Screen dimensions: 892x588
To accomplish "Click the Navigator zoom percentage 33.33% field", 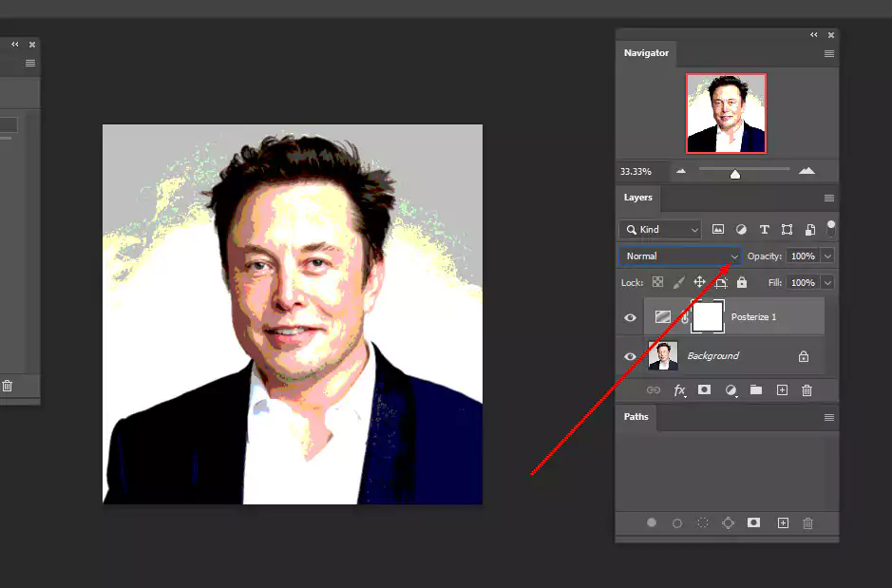I will point(636,171).
